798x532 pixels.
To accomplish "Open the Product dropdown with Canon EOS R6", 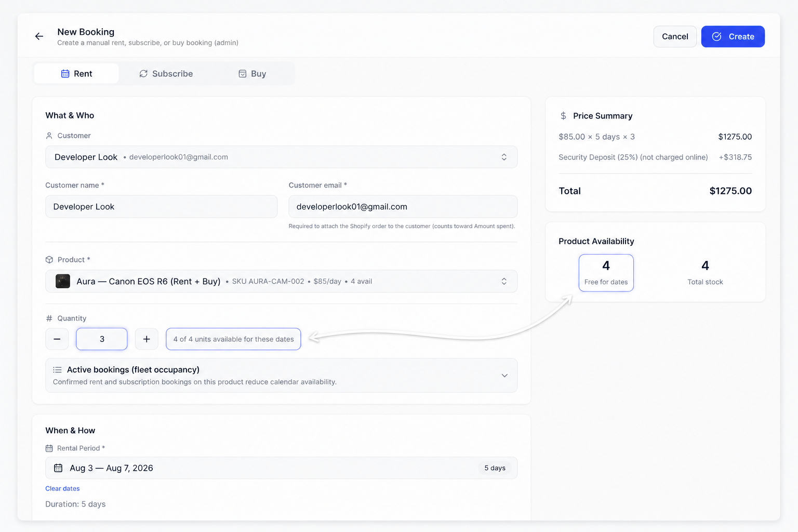I will (281, 281).
